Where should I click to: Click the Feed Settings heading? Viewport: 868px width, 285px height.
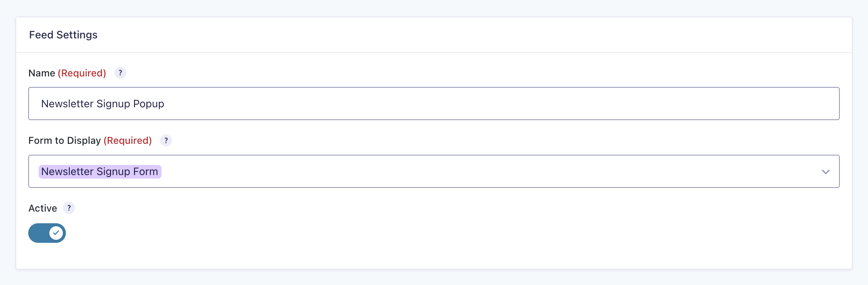coord(63,35)
